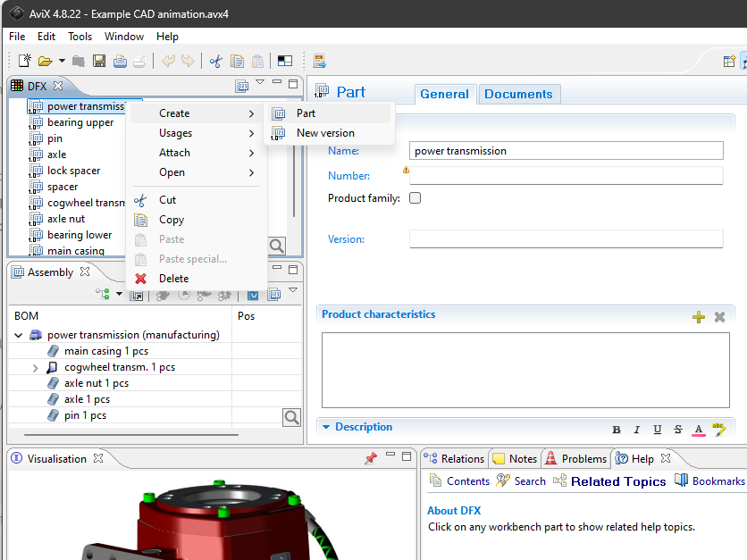Choose Part from the Create submenu
747x560 pixels.
click(x=306, y=113)
